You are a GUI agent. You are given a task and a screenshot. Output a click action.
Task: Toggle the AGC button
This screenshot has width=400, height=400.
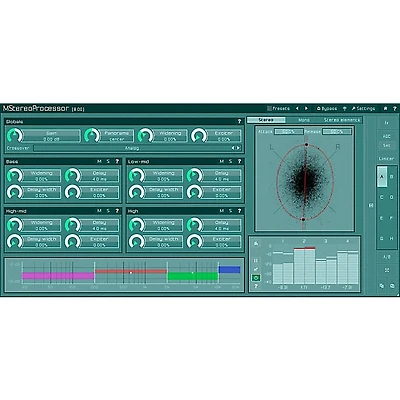[x=387, y=136]
